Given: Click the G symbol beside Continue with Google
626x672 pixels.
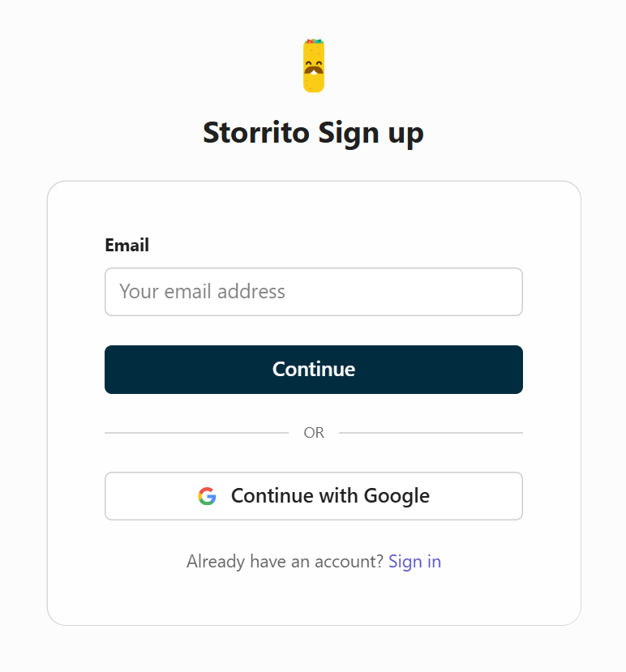Looking at the screenshot, I should point(207,495).
